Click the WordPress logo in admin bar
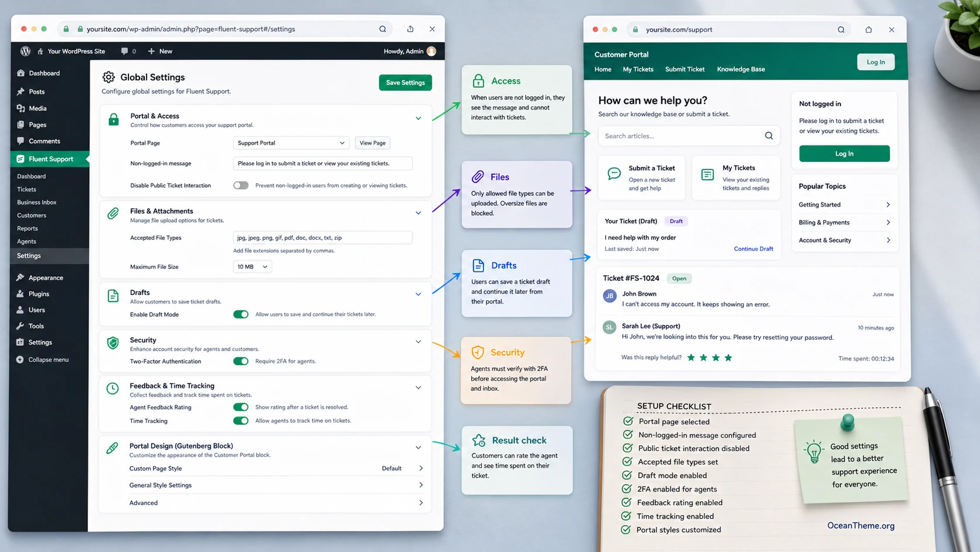 25,51
